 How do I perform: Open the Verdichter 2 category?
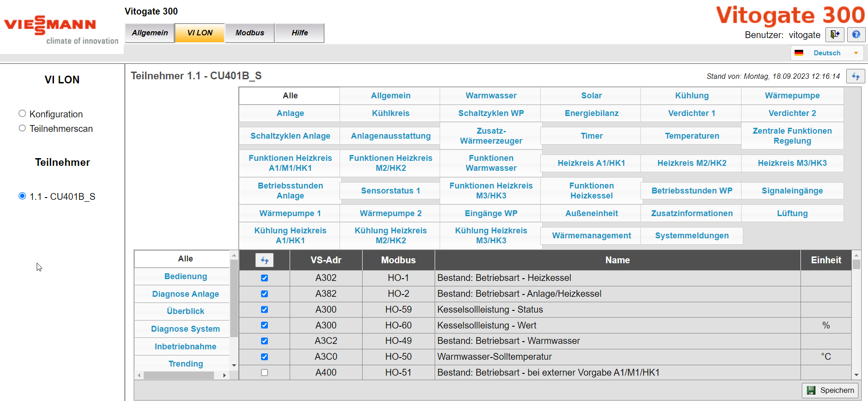click(x=792, y=113)
